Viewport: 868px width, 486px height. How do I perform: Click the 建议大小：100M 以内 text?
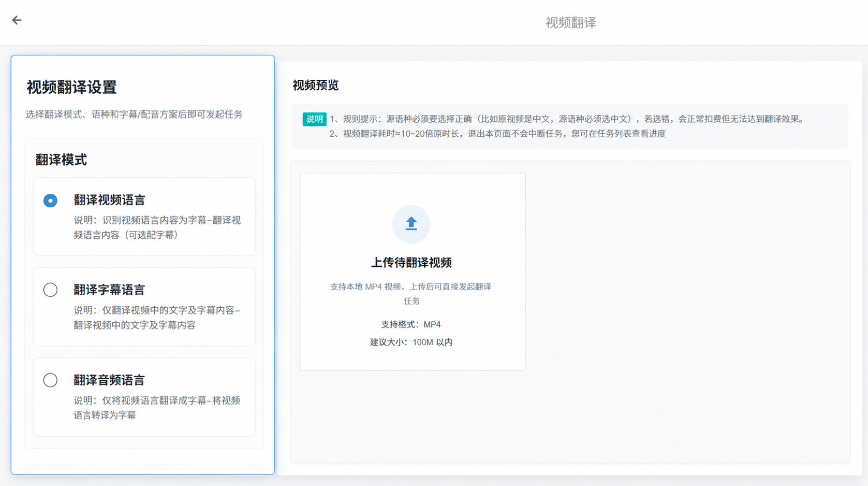(411, 342)
